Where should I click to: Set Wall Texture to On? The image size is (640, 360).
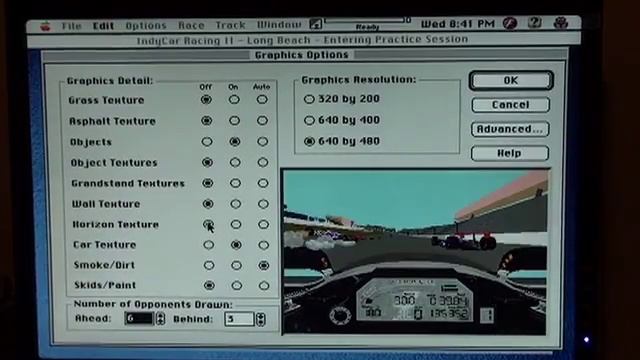[236, 203]
